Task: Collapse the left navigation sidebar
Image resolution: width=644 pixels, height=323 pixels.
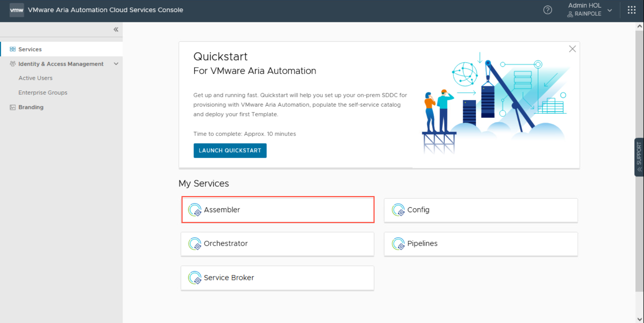Action: pyautogui.click(x=116, y=29)
